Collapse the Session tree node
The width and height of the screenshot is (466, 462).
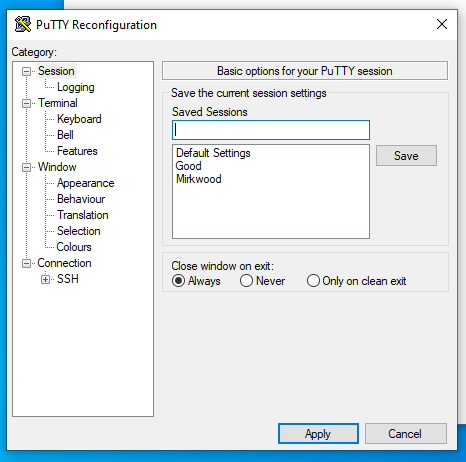point(26,71)
